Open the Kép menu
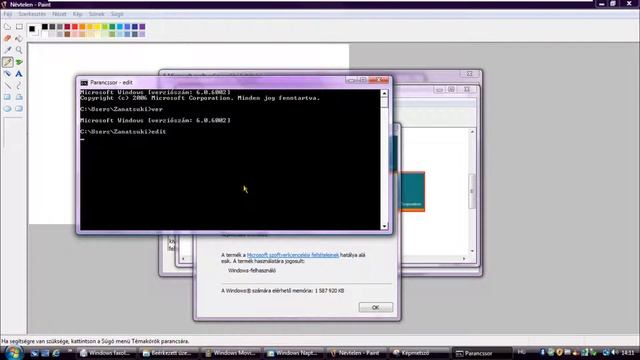This screenshot has width=640, height=360. (x=78, y=14)
